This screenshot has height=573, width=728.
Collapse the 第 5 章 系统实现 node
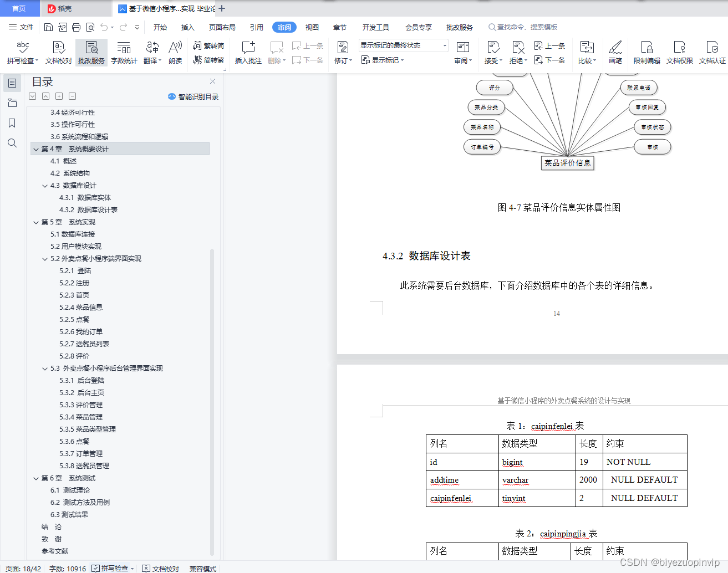[36, 222]
